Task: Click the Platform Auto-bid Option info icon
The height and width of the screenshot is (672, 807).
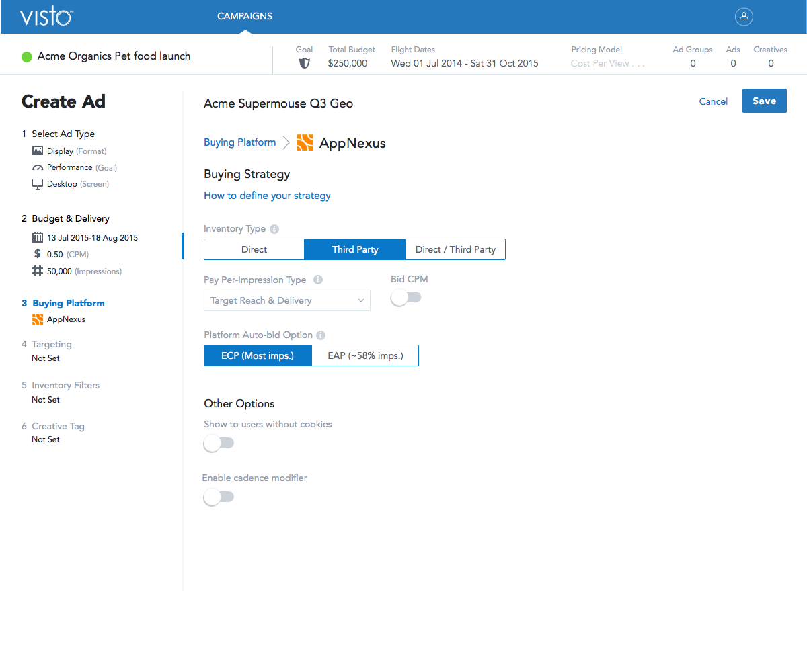Action: click(x=321, y=335)
